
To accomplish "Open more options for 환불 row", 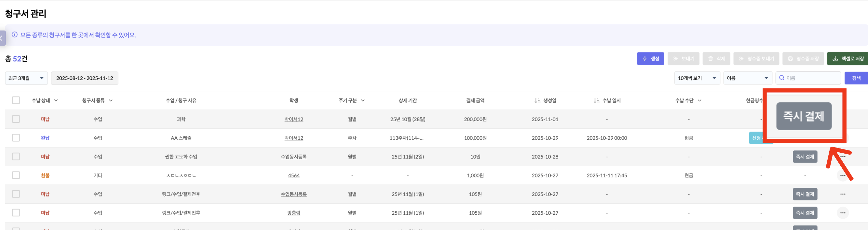I will coord(842,175).
